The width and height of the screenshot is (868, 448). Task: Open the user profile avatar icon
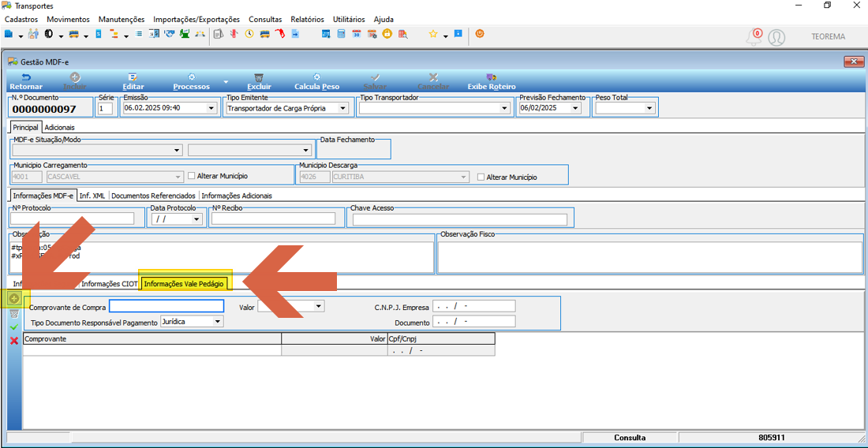point(777,37)
